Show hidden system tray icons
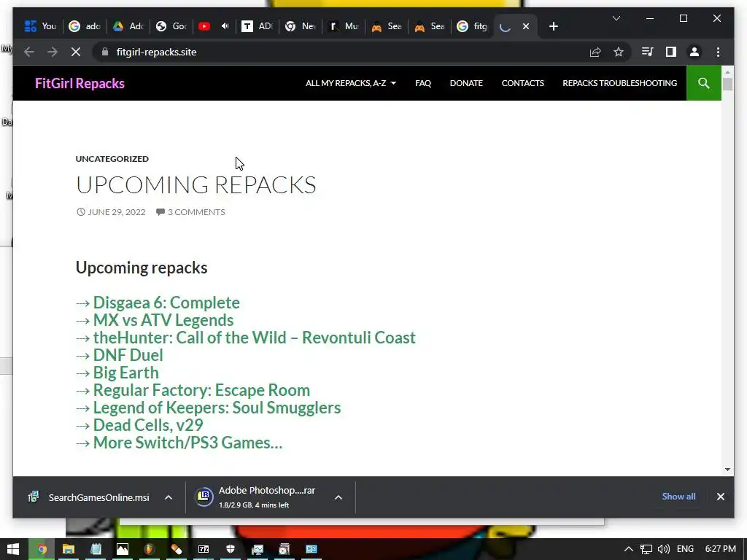Viewport: 747px width, 560px height. 628,549
